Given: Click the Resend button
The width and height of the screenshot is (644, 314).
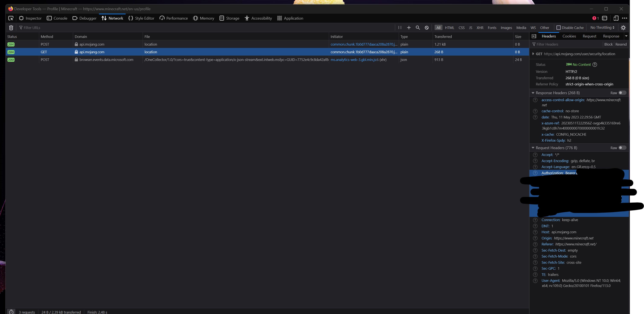Looking at the screenshot, I should coord(621,45).
